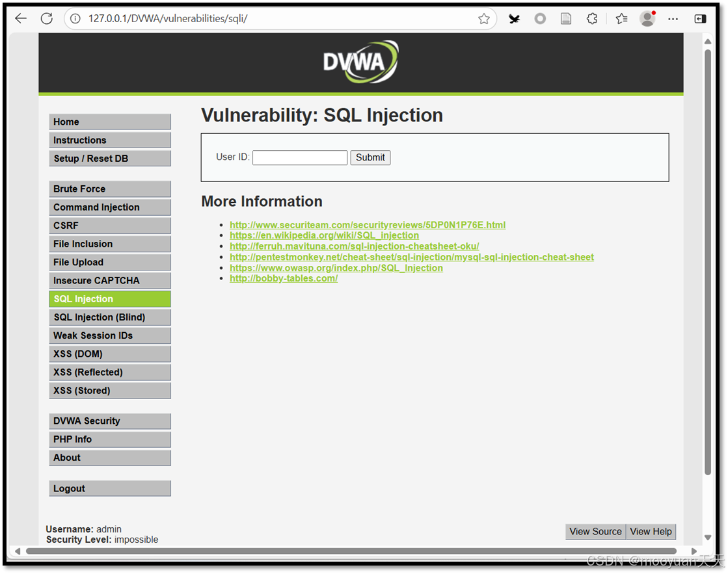Go to Setup / Reset DB
Screen dimensions: 728x574
(110, 158)
